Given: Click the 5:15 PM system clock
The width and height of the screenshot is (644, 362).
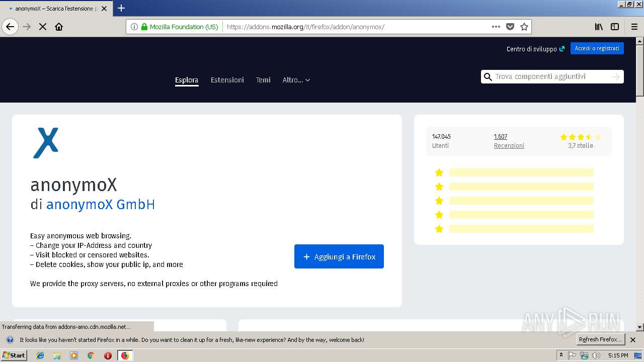Looking at the screenshot, I should 618,355.
